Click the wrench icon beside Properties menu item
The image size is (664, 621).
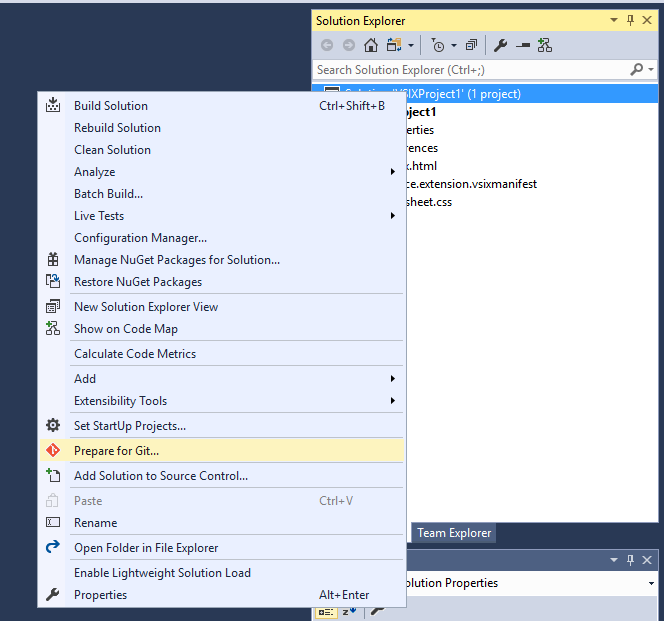click(53, 594)
